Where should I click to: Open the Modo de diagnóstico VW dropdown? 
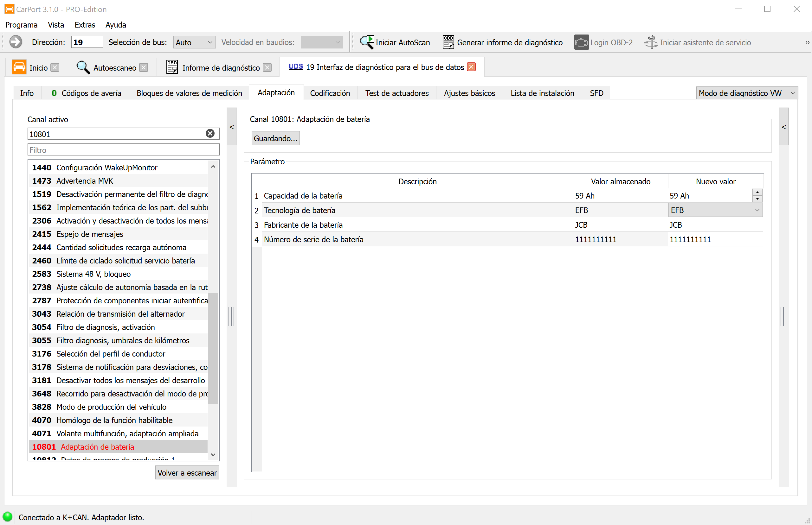746,93
